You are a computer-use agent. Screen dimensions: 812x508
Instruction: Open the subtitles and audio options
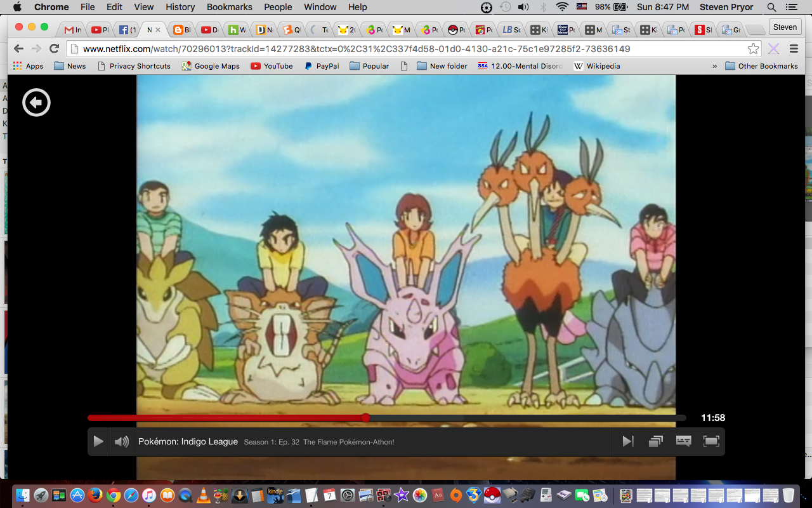(683, 441)
